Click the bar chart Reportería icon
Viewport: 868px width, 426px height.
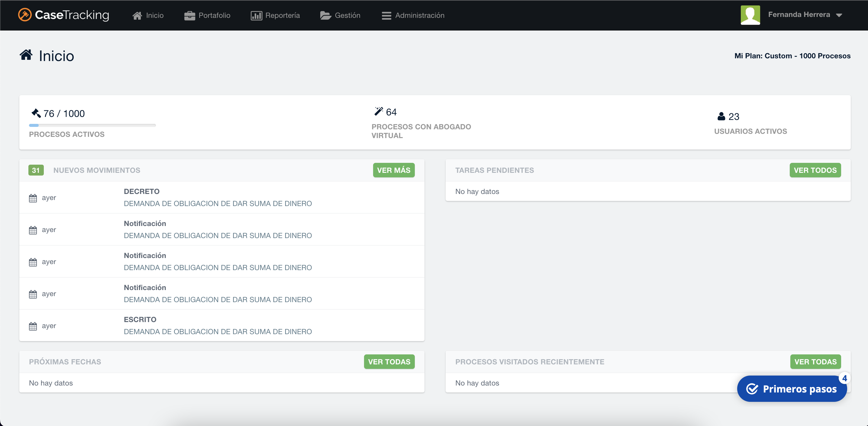point(257,15)
